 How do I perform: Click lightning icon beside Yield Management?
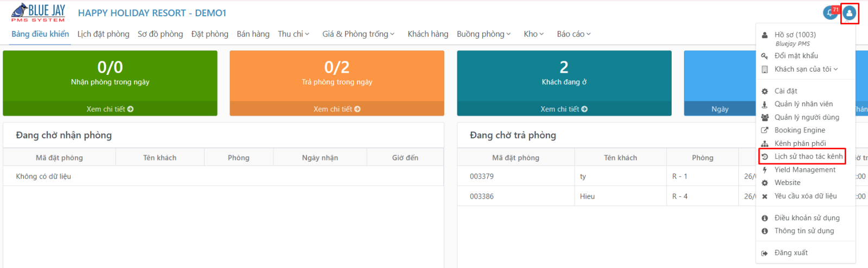click(x=764, y=170)
